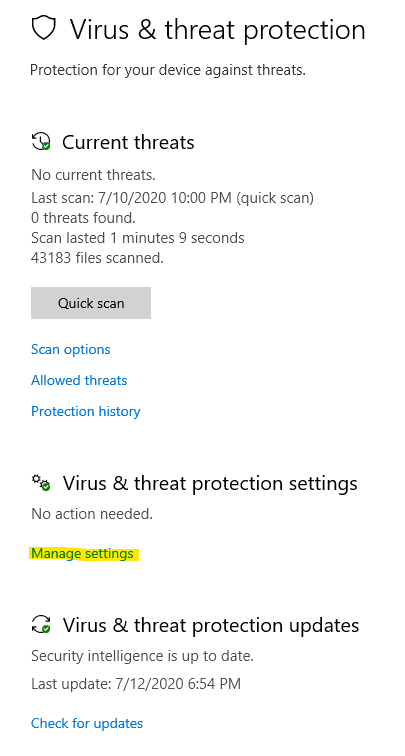Select Check for updates

coord(87,723)
